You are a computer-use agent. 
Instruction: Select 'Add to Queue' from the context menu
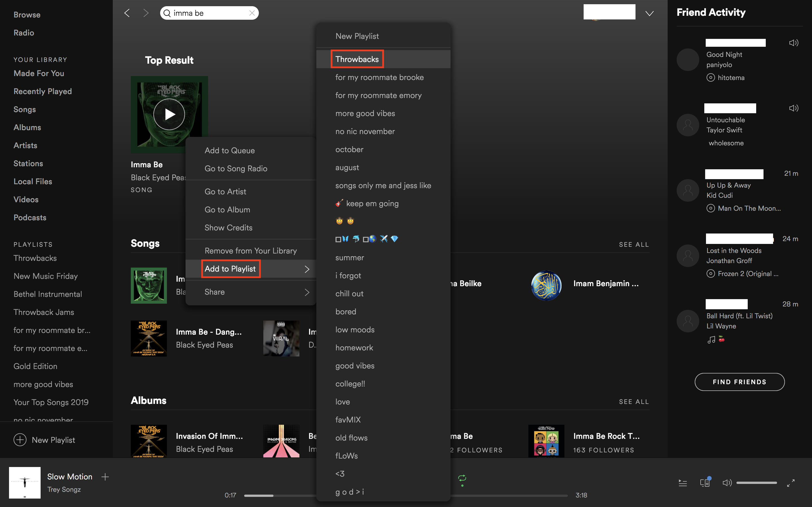[230, 150]
